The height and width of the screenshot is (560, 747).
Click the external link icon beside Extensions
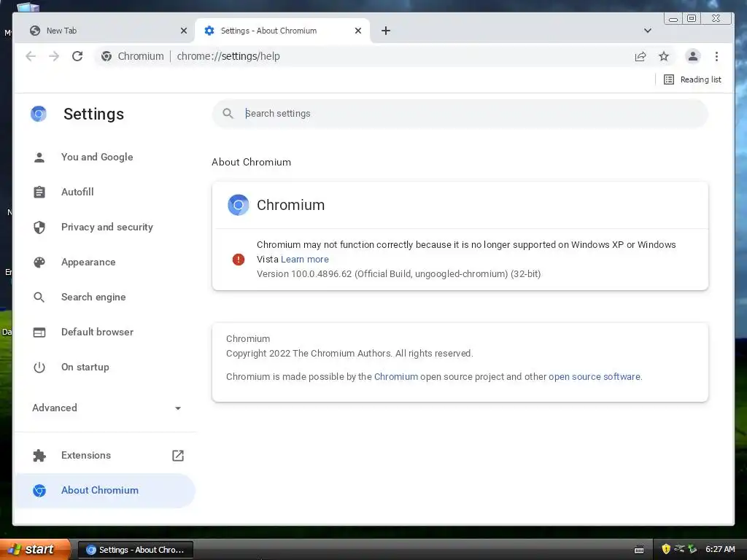(x=178, y=455)
